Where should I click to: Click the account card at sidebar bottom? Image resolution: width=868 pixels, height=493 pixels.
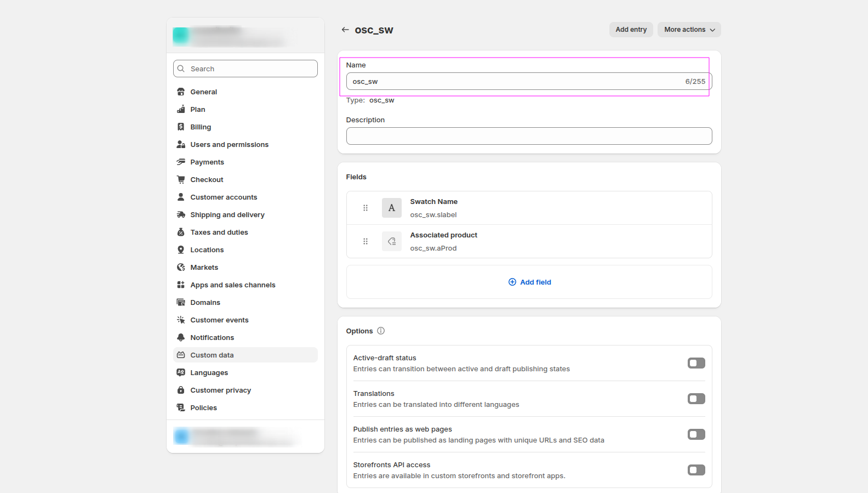pyautogui.click(x=245, y=437)
